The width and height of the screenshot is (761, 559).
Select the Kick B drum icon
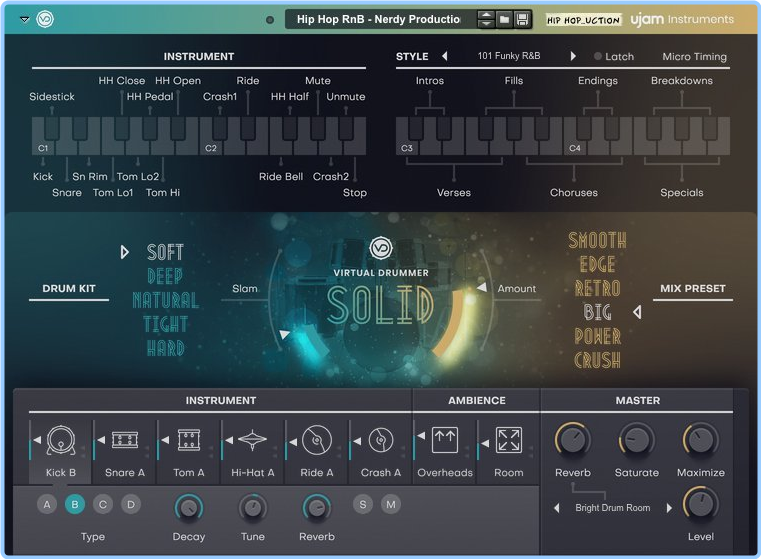(x=61, y=440)
